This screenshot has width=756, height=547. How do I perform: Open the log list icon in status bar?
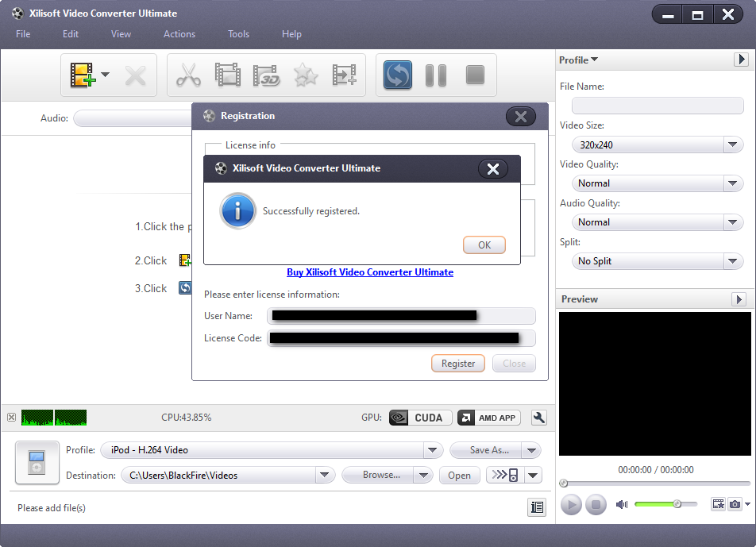pyautogui.click(x=537, y=507)
